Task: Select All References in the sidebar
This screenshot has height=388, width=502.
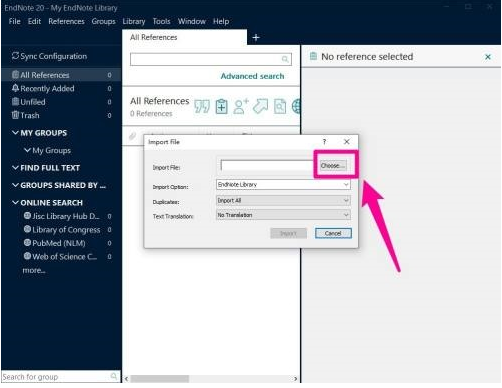Action: [61, 75]
